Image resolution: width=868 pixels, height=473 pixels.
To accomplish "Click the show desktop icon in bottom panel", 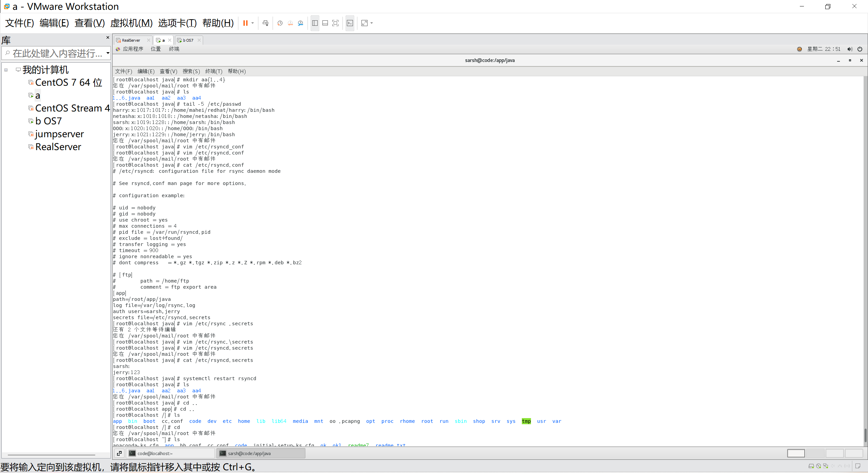I will [119, 453].
